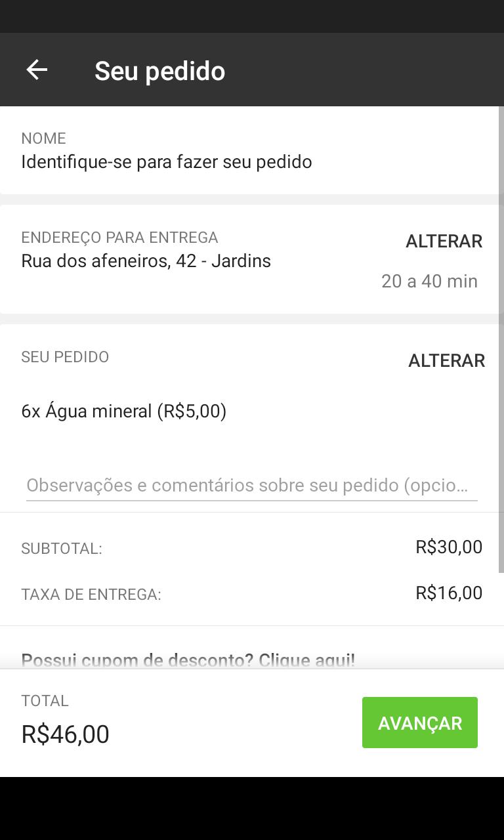
Task: Click the ENDEREÇO PARA ENTREGA label
Action: point(119,238)
